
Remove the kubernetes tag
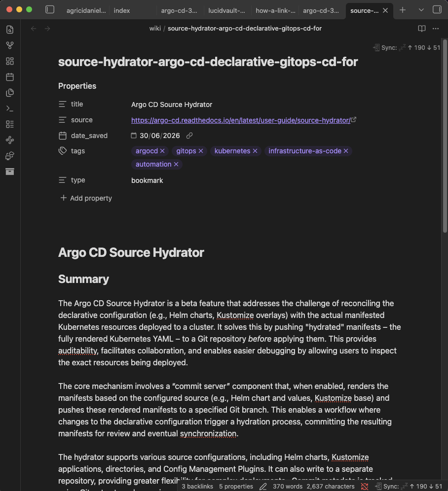(x=255, y=151)
